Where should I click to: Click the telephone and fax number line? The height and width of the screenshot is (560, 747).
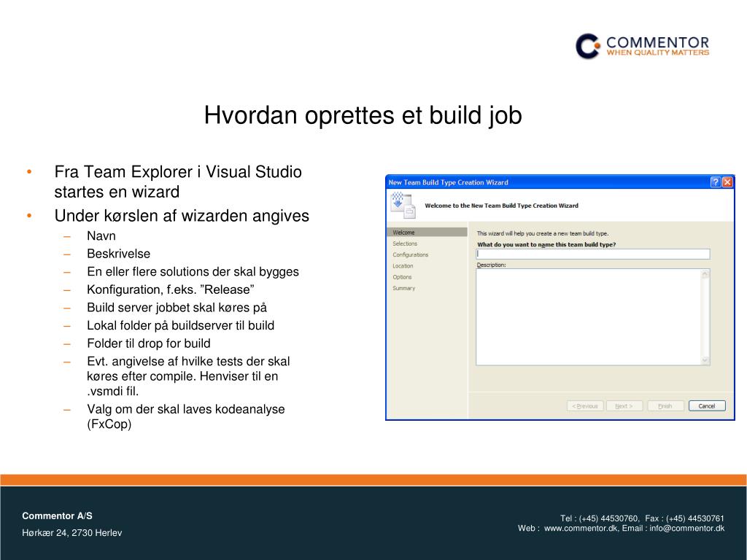click(x=642, y=518)
